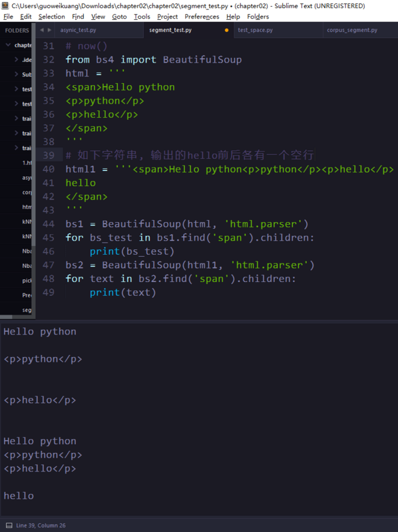Screen dimensions: 398x532
Task: Open the View menu
Action: click(98, 17)
